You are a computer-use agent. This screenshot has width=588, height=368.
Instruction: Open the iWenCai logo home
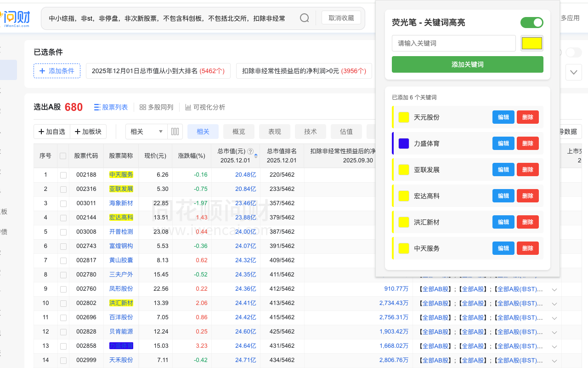(x=15, y=18)
